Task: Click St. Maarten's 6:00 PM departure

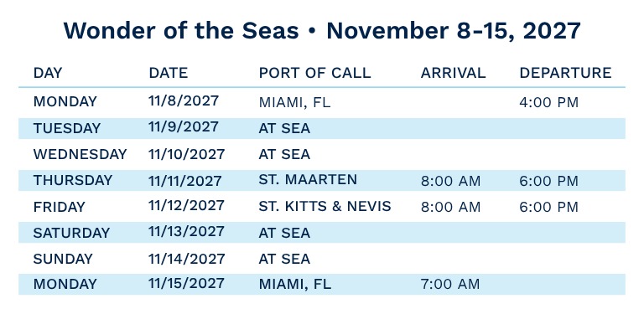Action: click(x=548, y=181)
